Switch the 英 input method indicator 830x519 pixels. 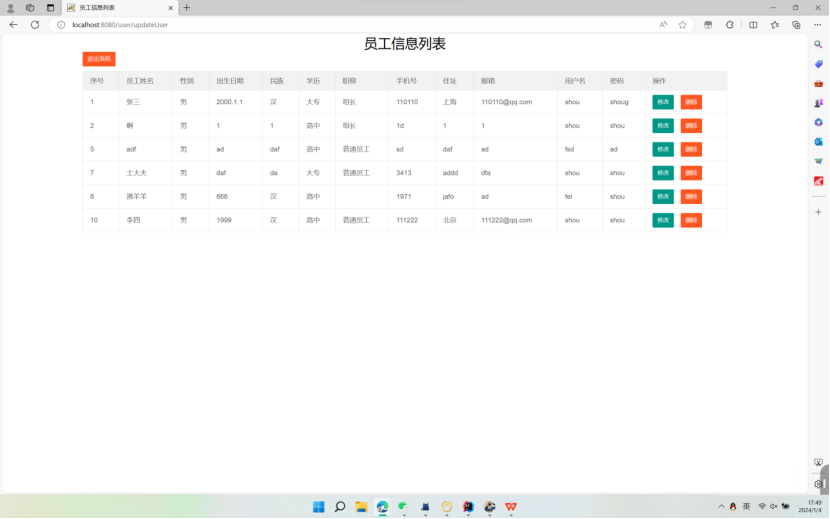746,507
